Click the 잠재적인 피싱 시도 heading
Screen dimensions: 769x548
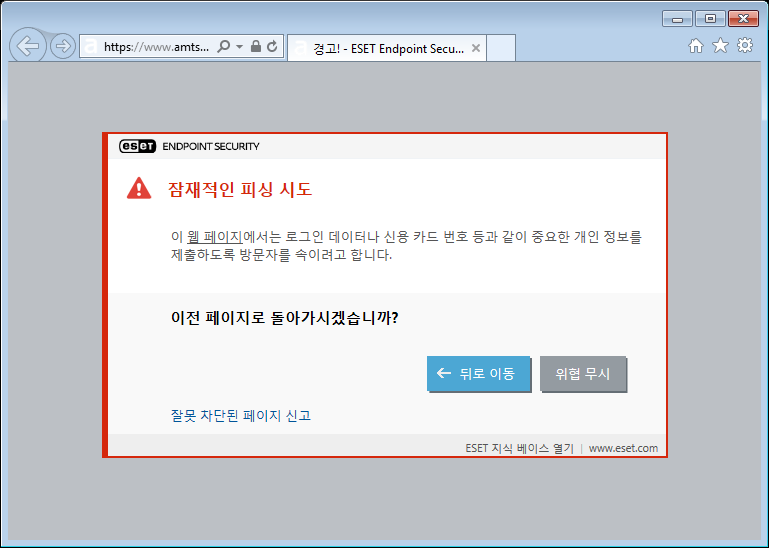(x=240, y=189)
